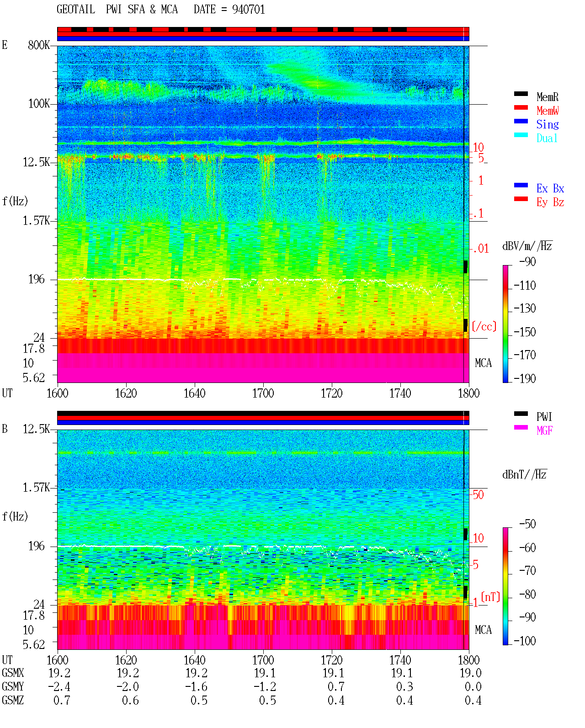Click the blue Ex Bx legend swatch
This screenshot has height=728, width=585.
tap(521, 186)
